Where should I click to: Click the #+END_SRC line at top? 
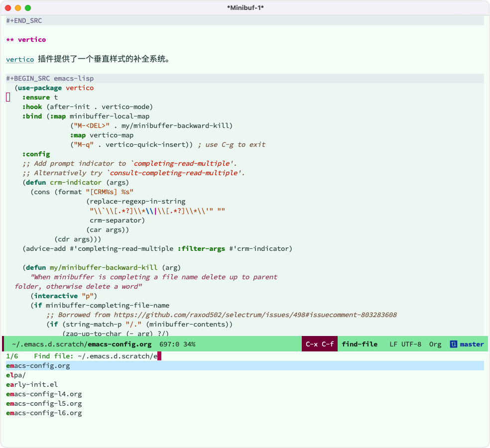coord(245,20)
